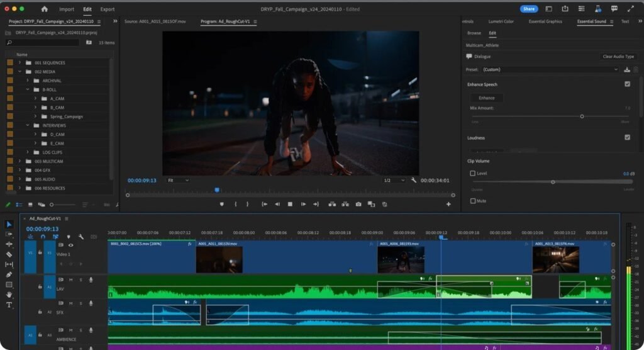Open the Preset (Custom) dropdown
644x350 pixels.
(550, 69)
